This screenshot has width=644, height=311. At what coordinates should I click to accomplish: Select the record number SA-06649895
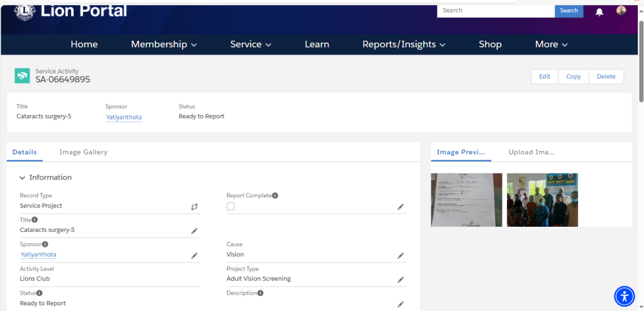click(x=63, y=80)
